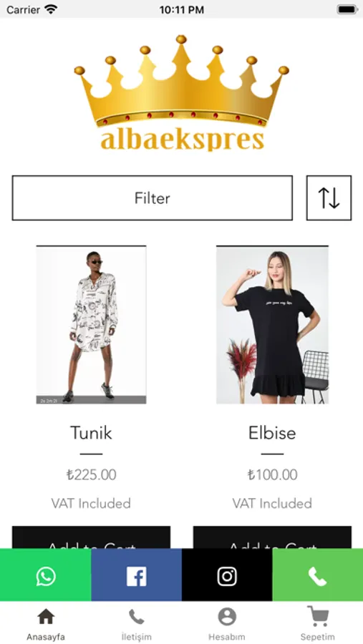Viewport: 363px width, 644px height.
Task: Visit the store's Facebook page
Action: (x=136, y=576)
